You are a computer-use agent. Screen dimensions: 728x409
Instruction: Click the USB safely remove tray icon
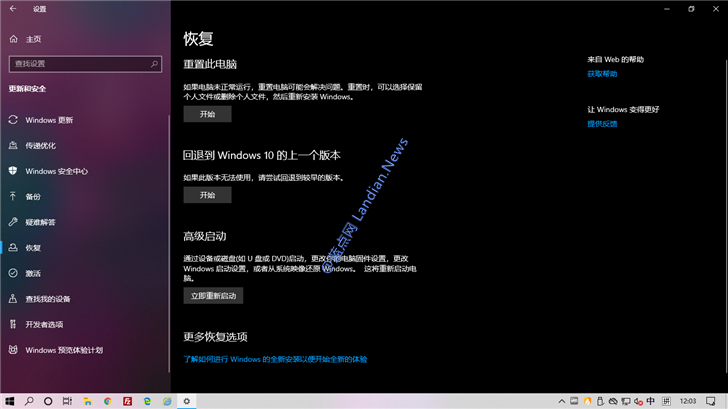click(x=600, y=401)
